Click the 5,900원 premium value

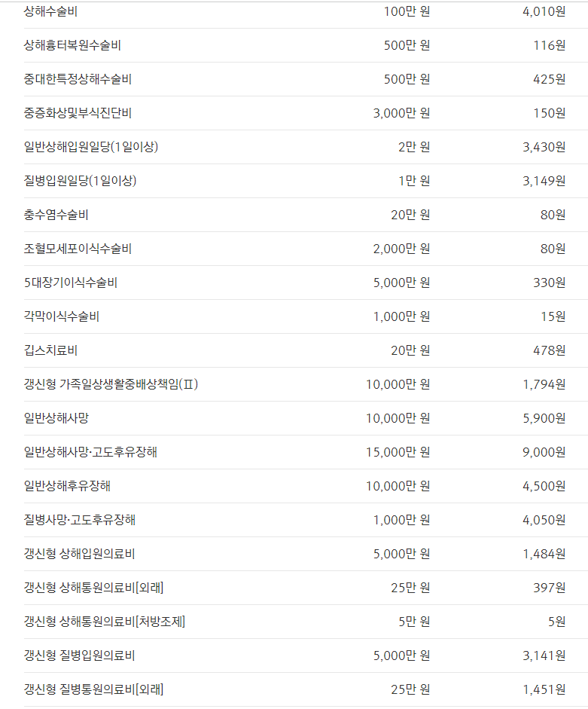pos(544,418)
